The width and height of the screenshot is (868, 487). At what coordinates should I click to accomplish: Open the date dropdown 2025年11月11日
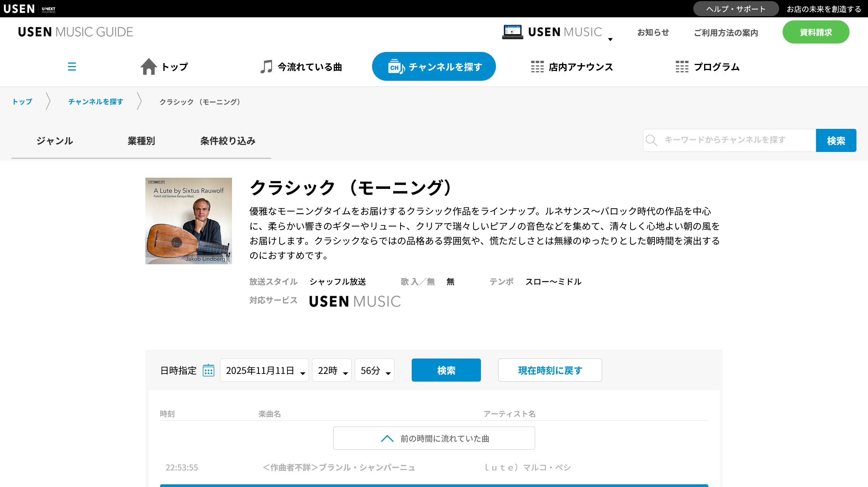point(264,370)
